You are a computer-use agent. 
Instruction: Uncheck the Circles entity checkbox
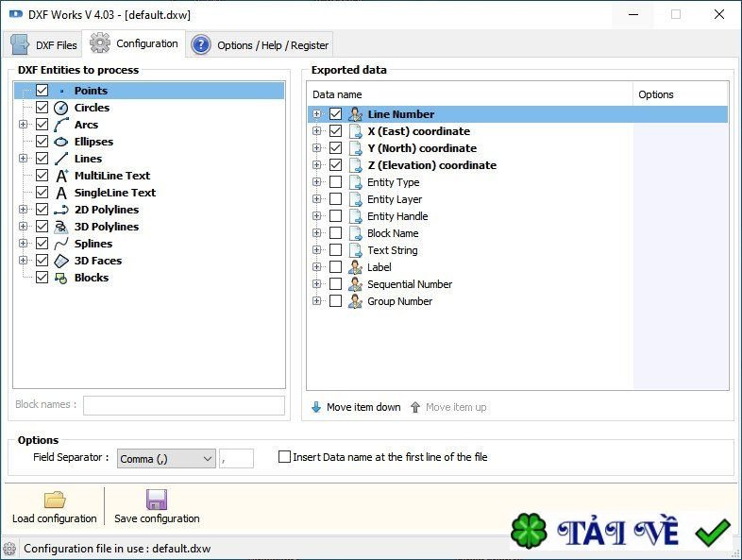42,107
